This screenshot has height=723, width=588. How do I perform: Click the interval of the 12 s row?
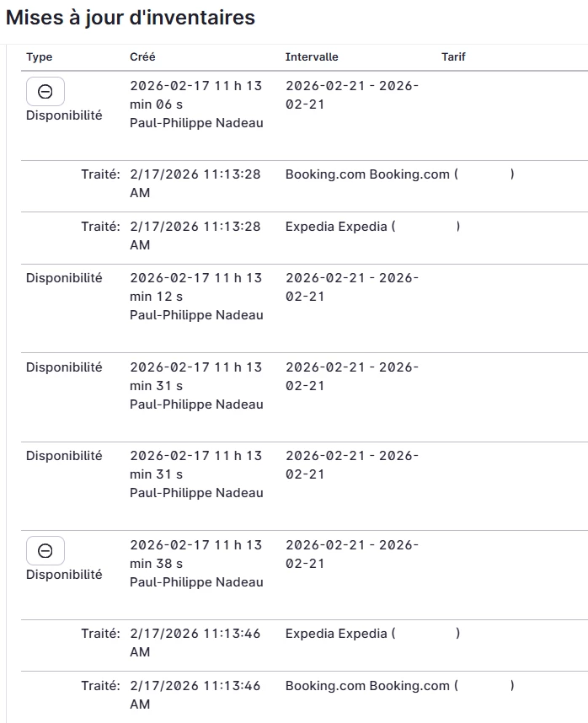tap(351, 287)
